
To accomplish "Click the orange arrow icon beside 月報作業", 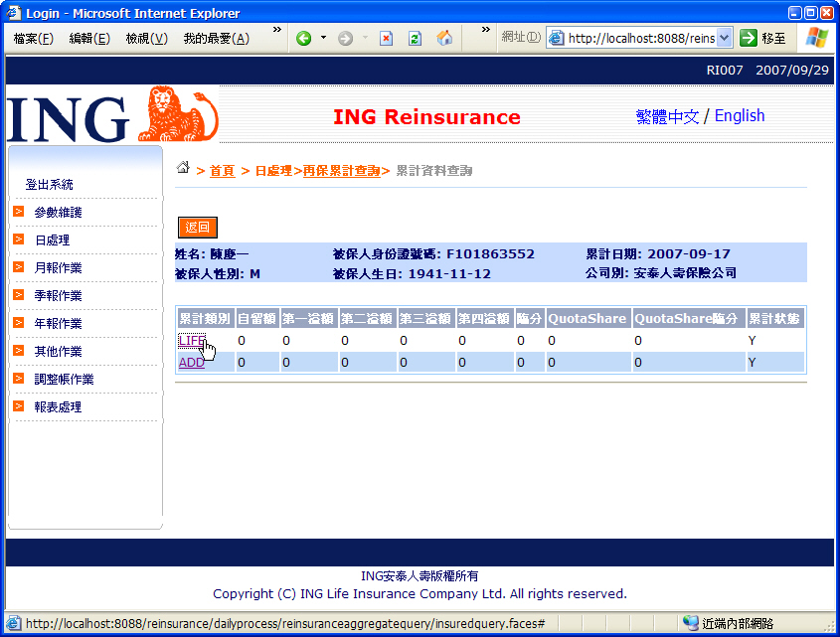I will (x=19, y=266).
